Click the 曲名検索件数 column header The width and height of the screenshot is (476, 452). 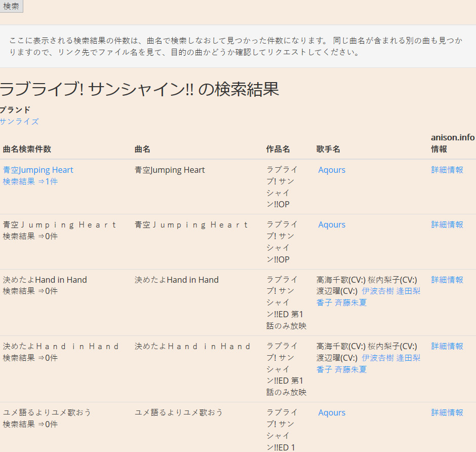click(27, 149)
